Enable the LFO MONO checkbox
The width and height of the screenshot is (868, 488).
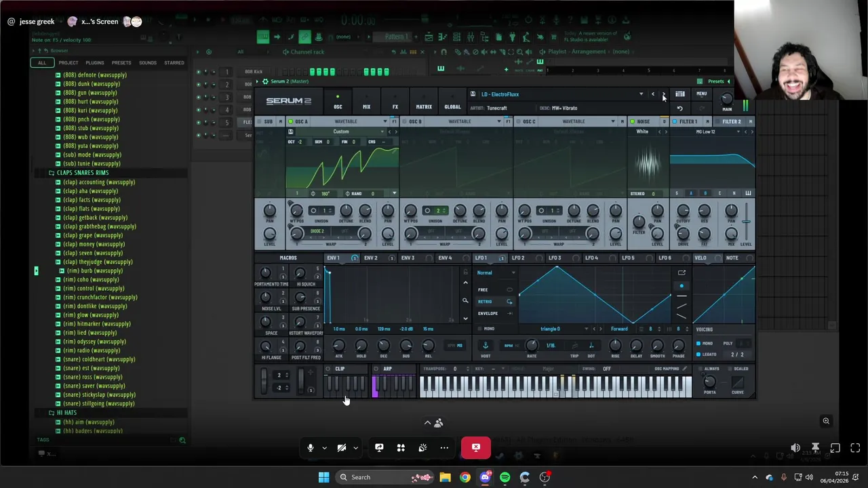point(479,329)
